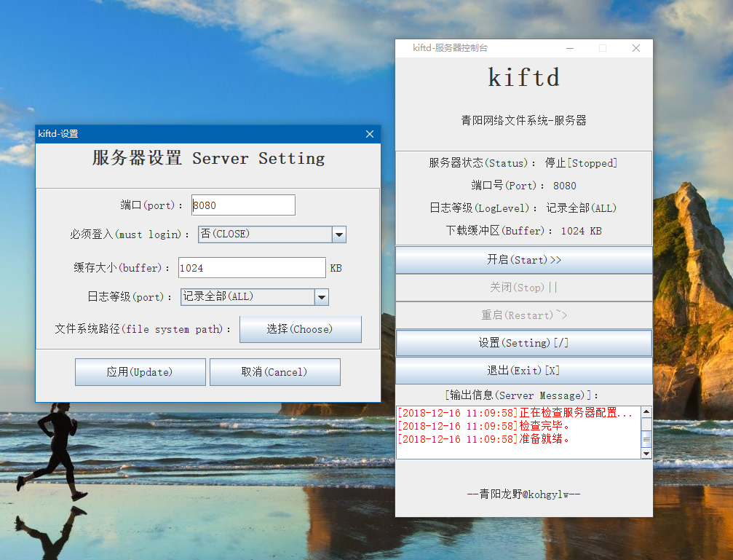Screen dimensions: 733x560
Task: Click the Server Setting heading text
Action: point(208,158)
